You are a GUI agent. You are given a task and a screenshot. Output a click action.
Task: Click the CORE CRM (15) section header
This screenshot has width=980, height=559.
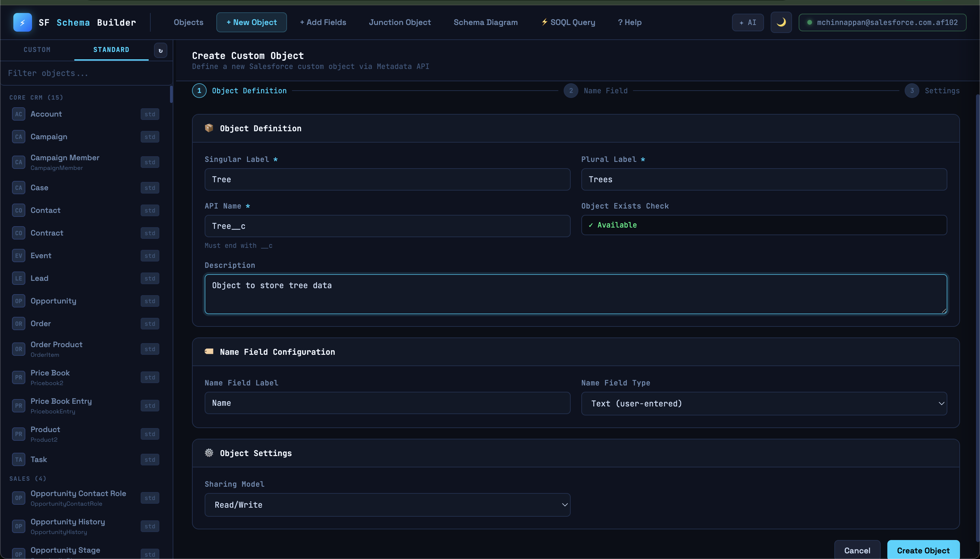(36, 98)
